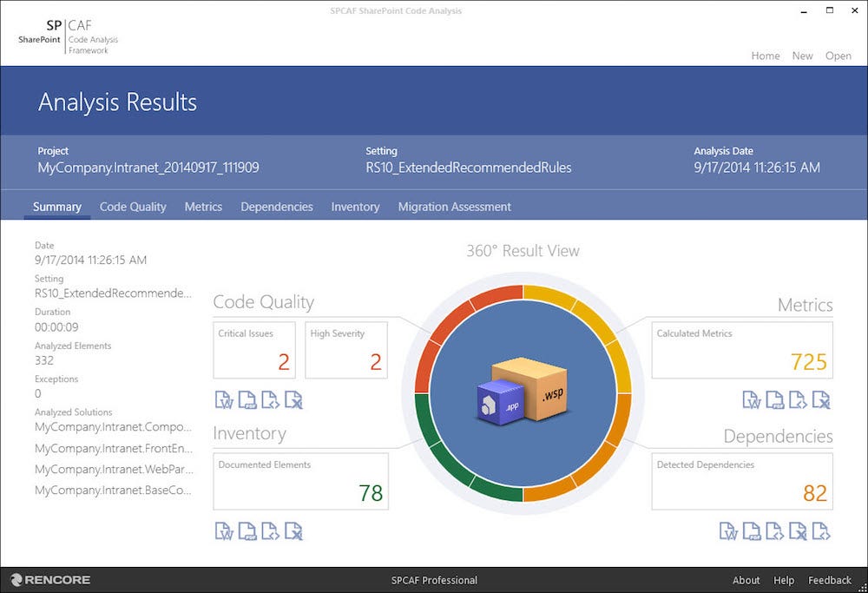The width and height of the screenshot is (868, 593).
Task: Export Inventory report as HTML/XML code file
Action: pyautogui.click(x=270, y=530)
